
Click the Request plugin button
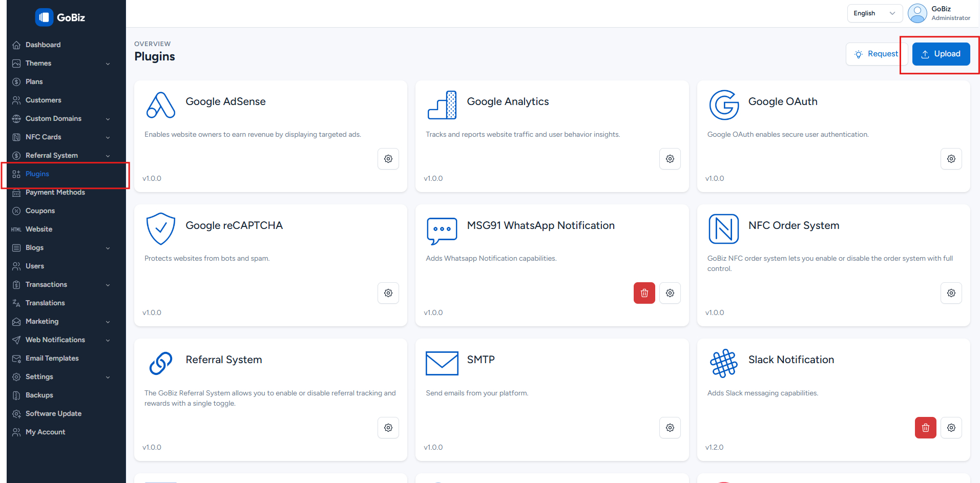pyautogui.click(x=877, y=54)
